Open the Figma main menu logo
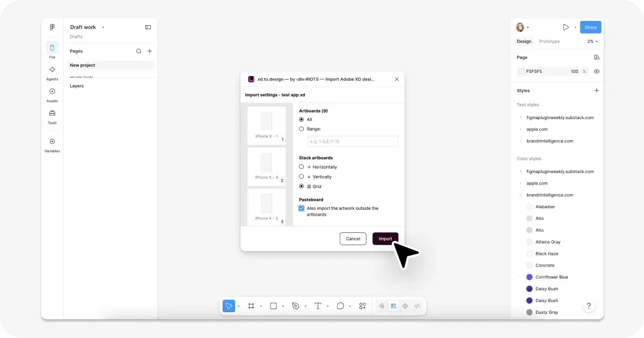 click(x=52, y=27)
